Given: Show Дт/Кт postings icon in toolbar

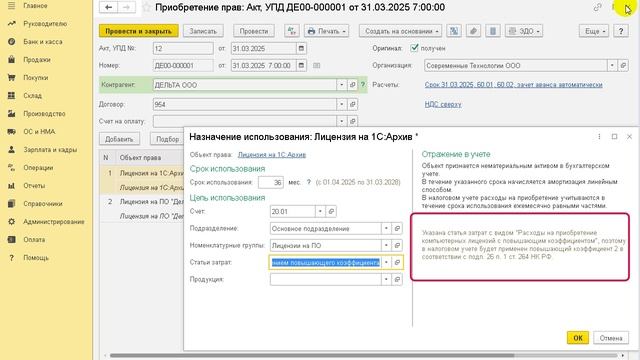Looking at the screenshot, I should coord(291,31).
